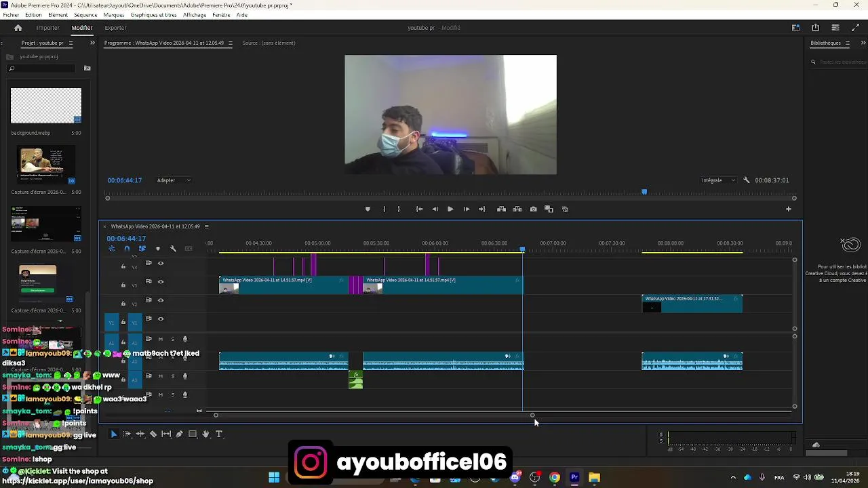The image size is (868, 488).
Task: Select the Ripple Edit tool
Action: coord(140,434)
